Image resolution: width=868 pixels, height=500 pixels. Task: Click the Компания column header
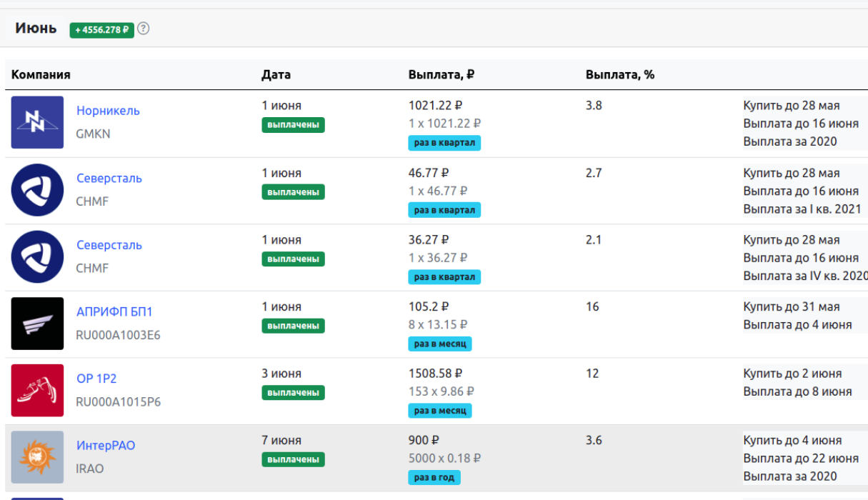[41, 74]
